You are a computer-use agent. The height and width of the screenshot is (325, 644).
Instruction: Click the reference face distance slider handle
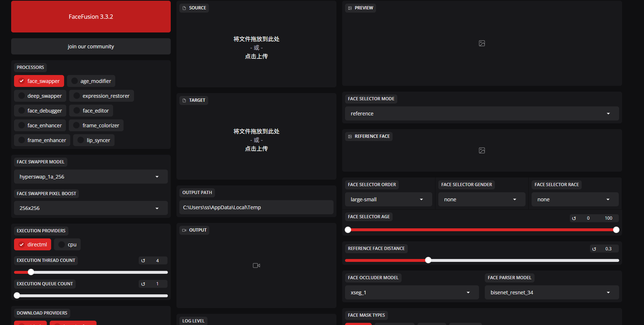tap(428, 260)
